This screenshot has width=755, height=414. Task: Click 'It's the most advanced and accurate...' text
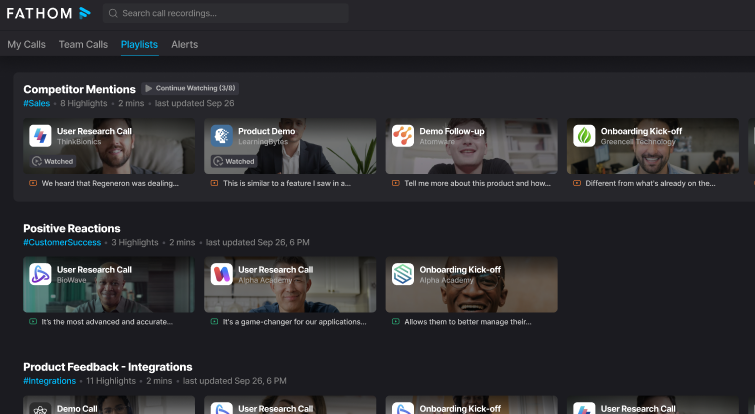(x=107, y=322)
